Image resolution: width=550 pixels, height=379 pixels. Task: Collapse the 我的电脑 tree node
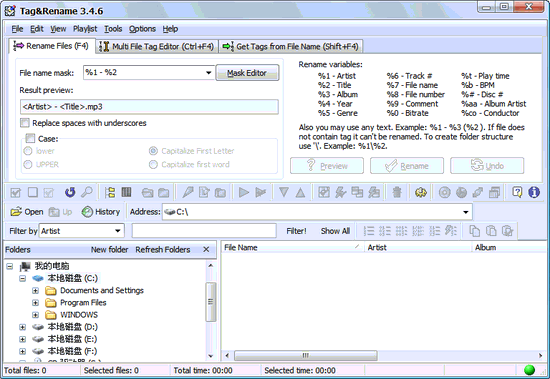click(10, 266)
